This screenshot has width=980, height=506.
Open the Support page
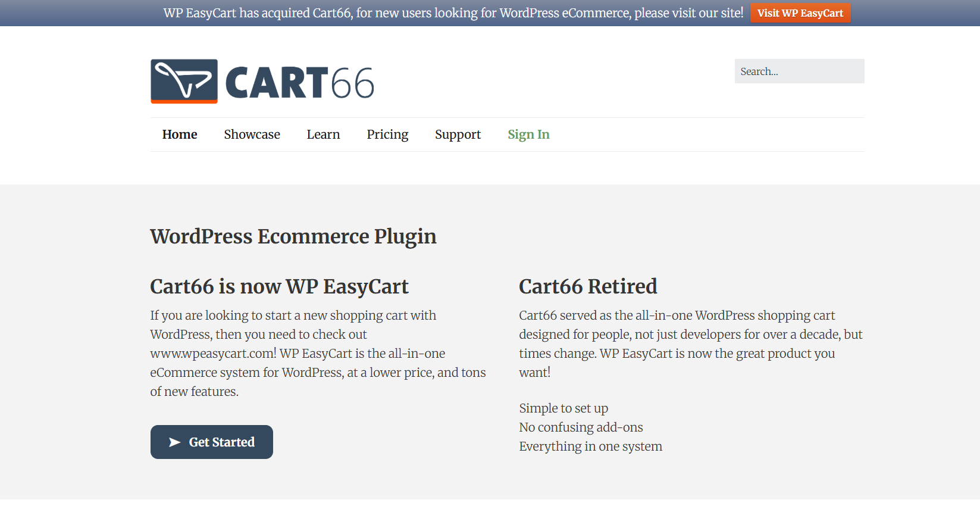pos(458,135)
